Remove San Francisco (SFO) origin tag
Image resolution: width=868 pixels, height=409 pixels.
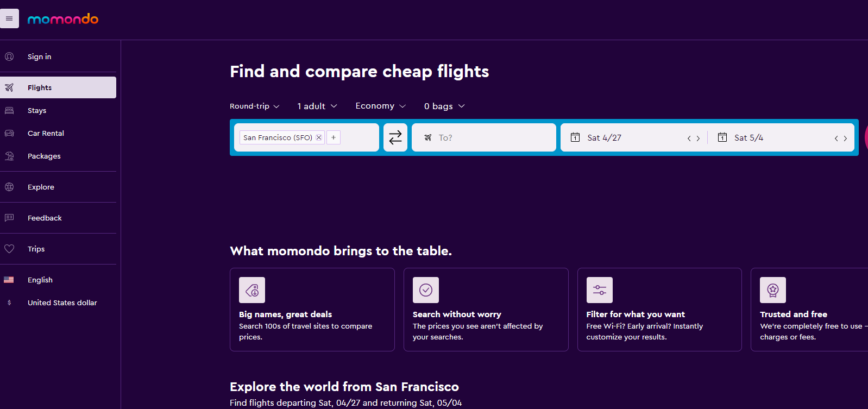click(319, 137)
